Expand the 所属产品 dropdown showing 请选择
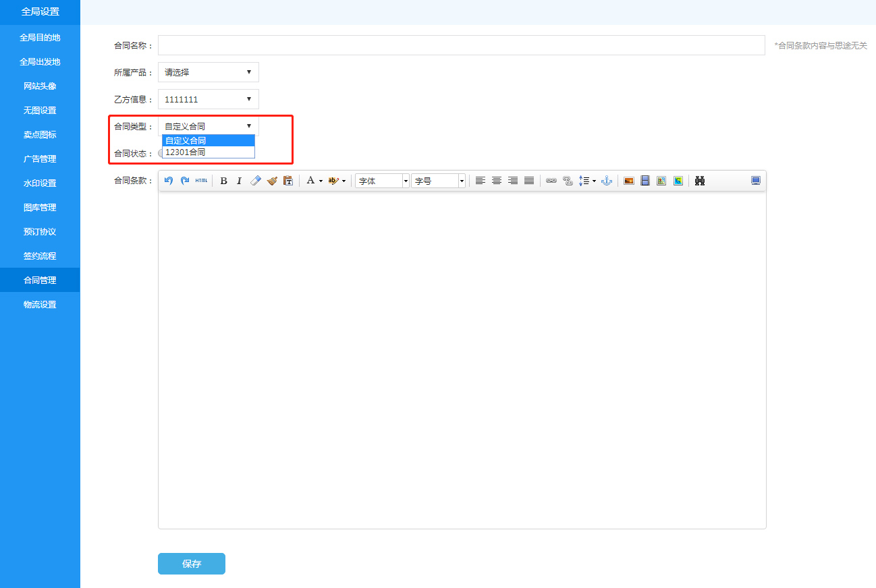Screen dimensions: 876x588 (208, 72)
